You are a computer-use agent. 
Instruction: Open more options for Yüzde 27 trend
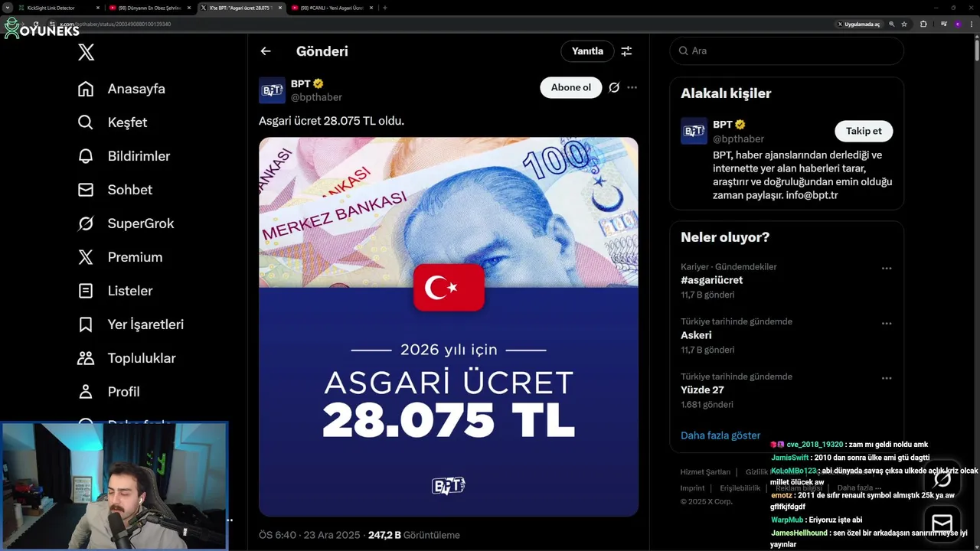coord(886,379)
